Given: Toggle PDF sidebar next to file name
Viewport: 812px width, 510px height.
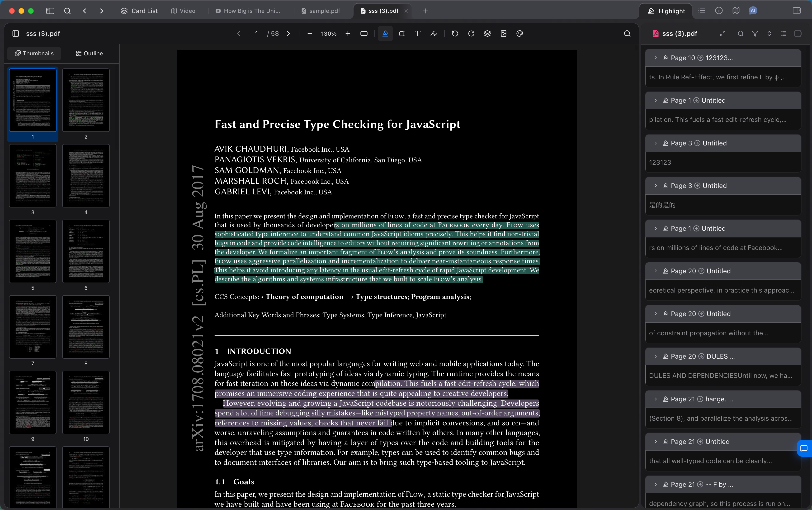Looking at the screenshot, I should pos(15,34).
